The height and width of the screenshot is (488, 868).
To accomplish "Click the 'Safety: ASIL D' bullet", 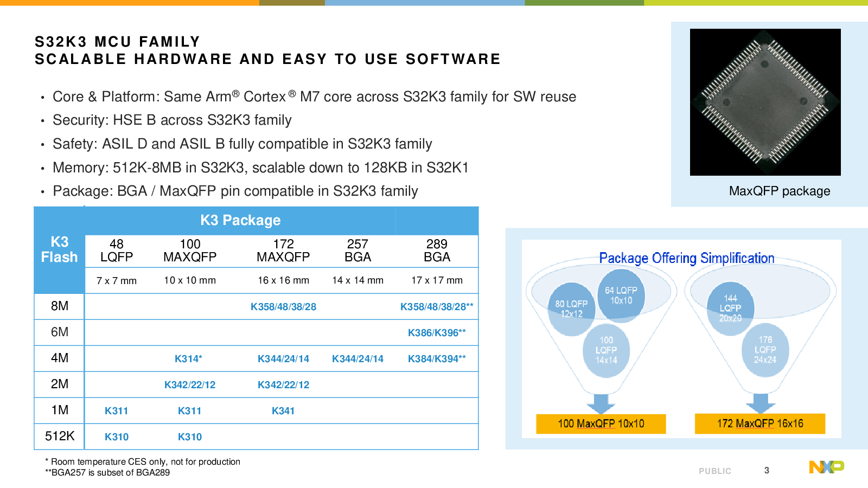I will (x=242, y=144).
